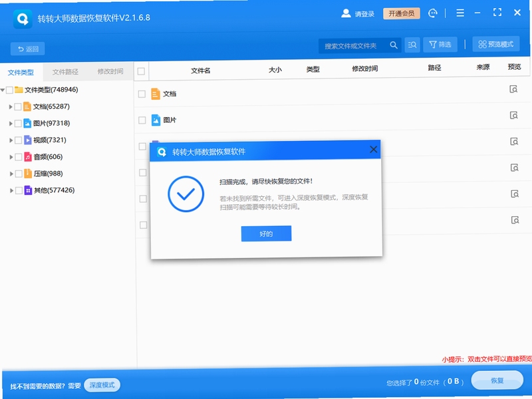Click the user avatar login icon

click(x=346, y=13)
